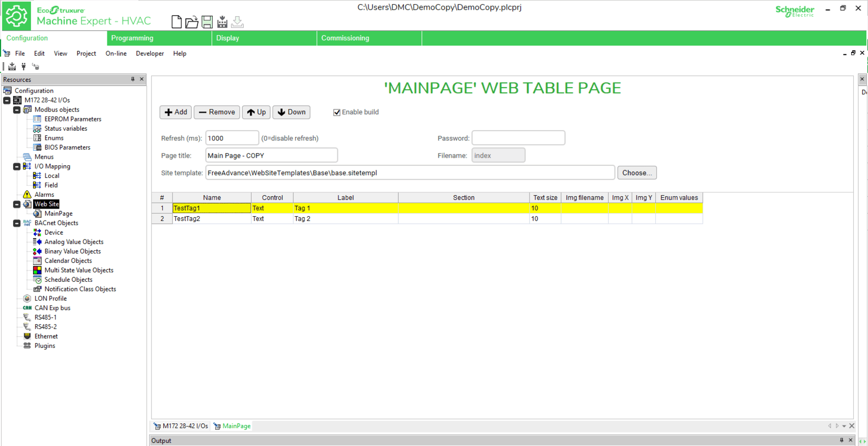The height and width of the screenshot is (446, 868).
Task: Click the New project icon
Action: [176, 22]
